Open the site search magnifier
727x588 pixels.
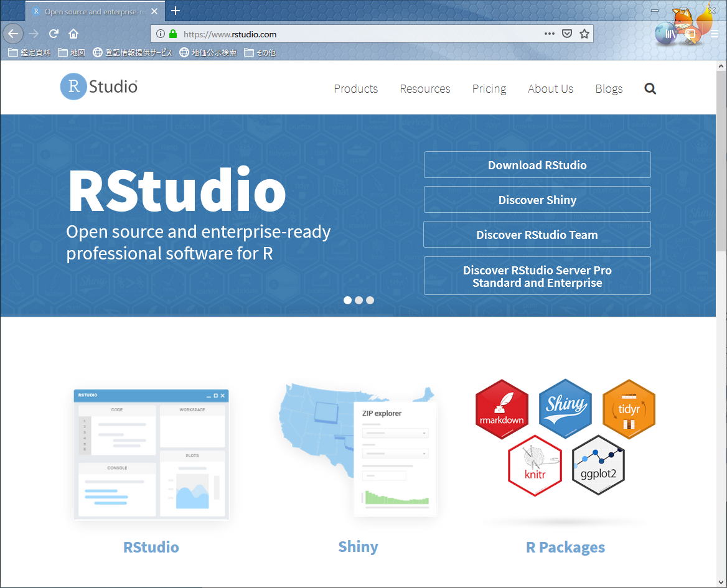click(650, 88)
